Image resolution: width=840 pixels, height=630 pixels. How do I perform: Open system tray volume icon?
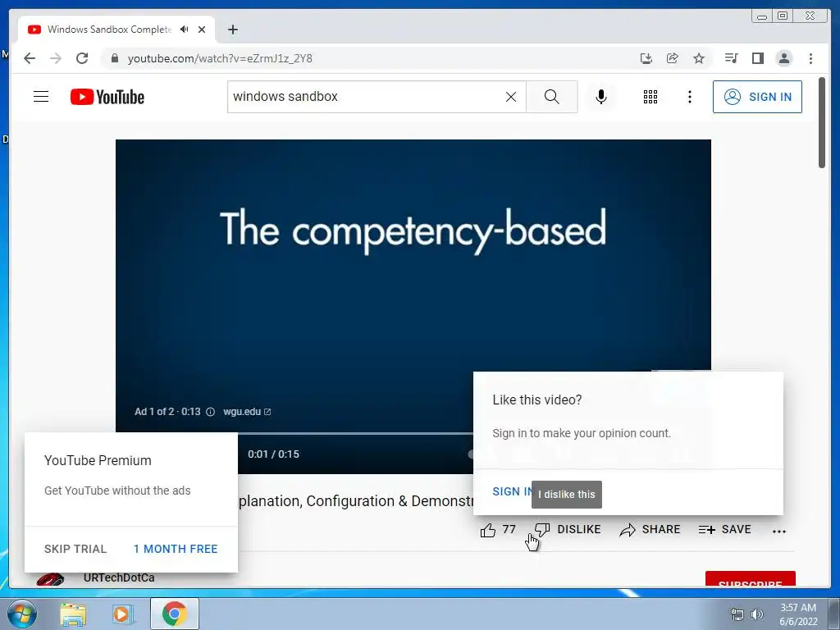[x=756, y=614]
